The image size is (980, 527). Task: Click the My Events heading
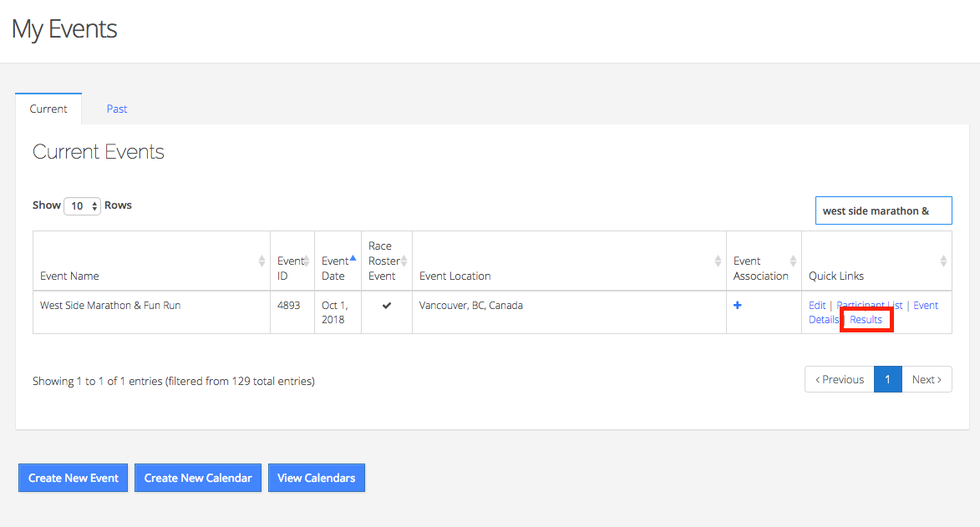pos(64,28)
